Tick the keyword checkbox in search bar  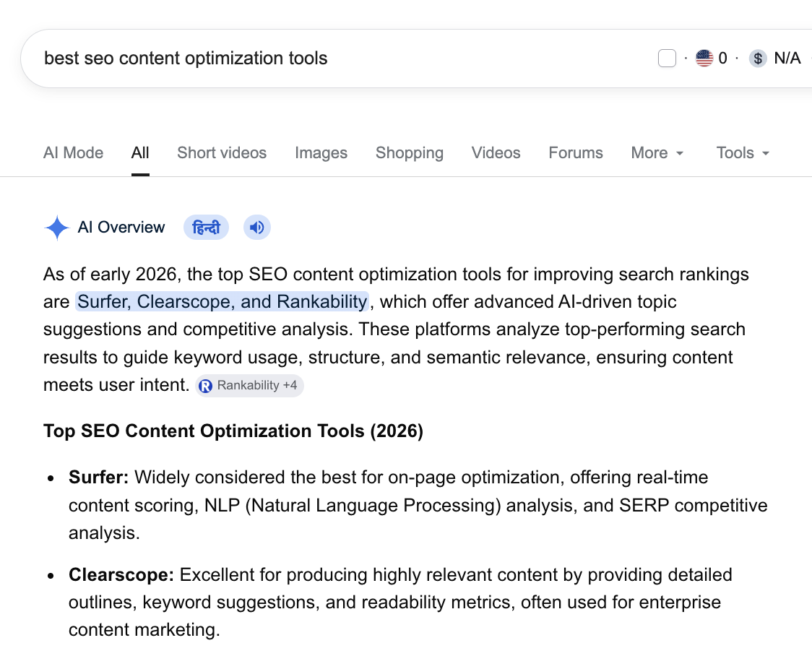tap(667, 58)
